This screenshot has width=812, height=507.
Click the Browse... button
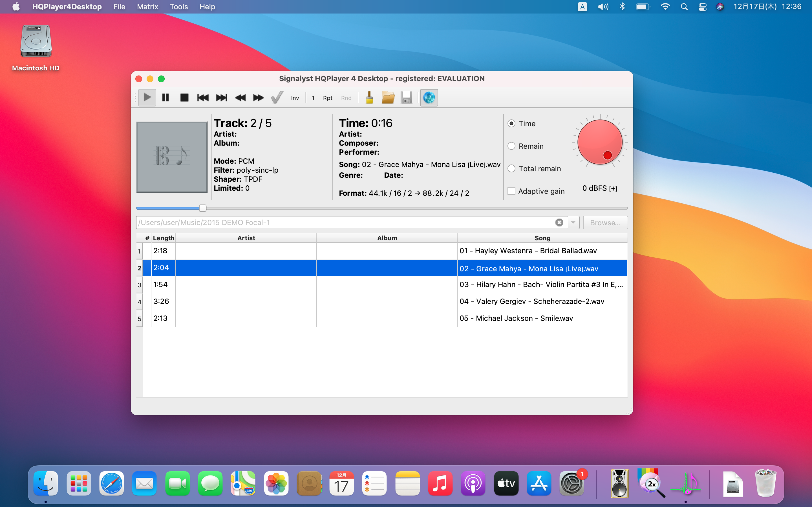[605, 223]
